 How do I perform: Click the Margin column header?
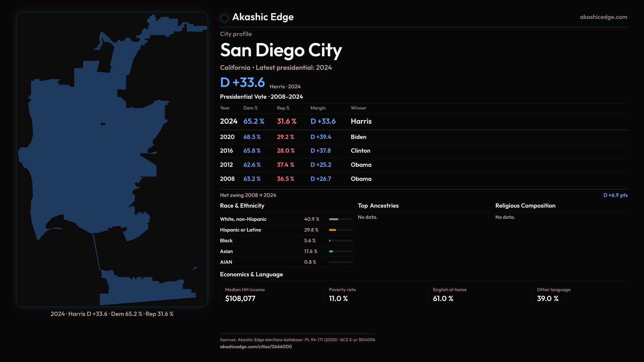click(x=318, y=108)
